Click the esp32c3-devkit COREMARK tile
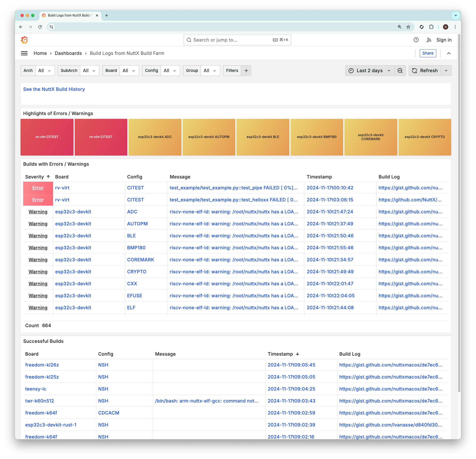 pyautogui.click(x=371, y=137)
